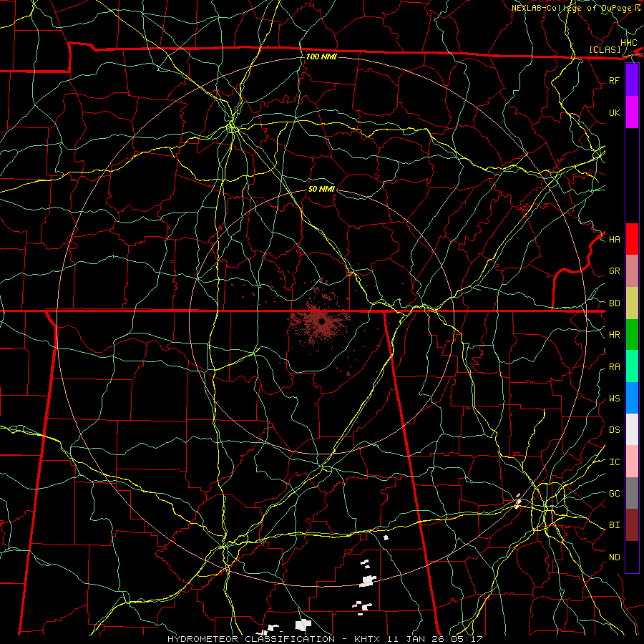Pick the light green RA swatch
Screen dimensions: 644x644
[x=632, y=366]
